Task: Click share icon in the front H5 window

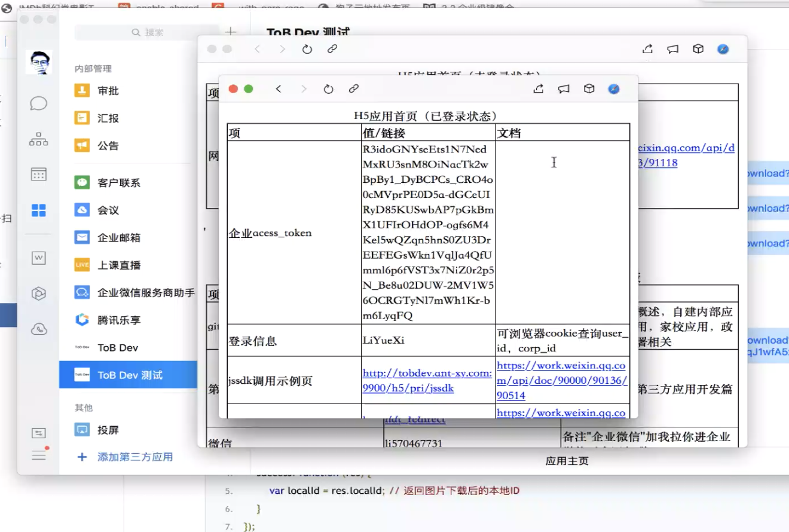Action: click(538, 89)
